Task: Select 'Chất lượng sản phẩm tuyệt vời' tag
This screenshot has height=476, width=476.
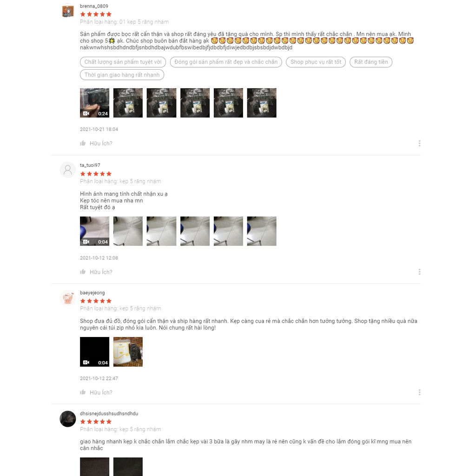Action: 123,62
